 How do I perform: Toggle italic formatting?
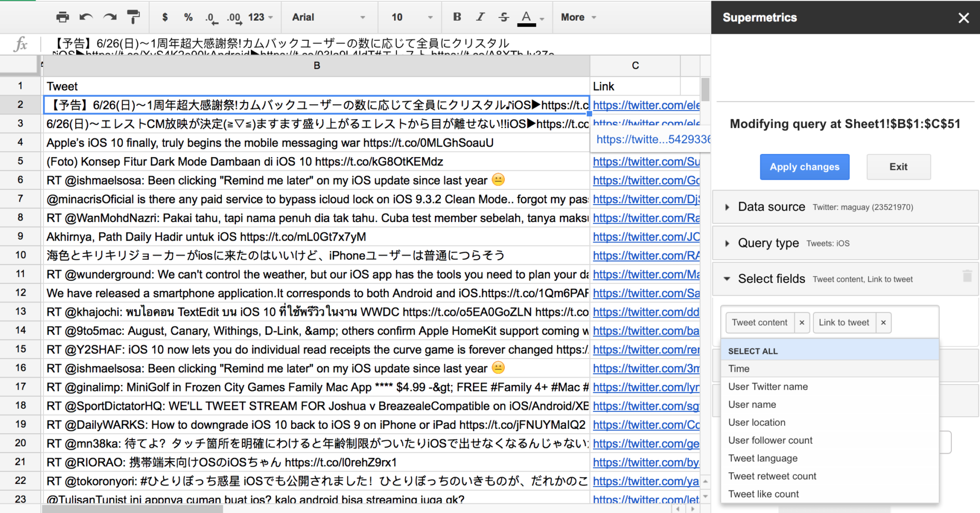[480, 17]
